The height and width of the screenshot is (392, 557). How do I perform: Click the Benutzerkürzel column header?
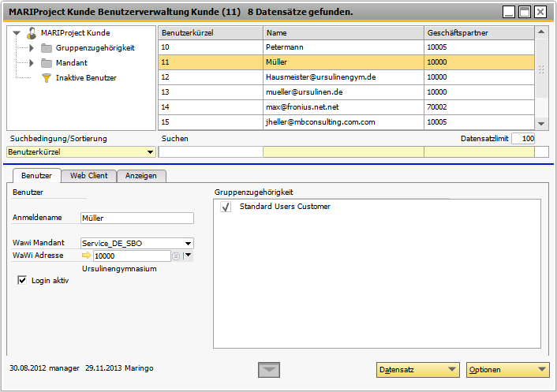click(x=211, y=32)
